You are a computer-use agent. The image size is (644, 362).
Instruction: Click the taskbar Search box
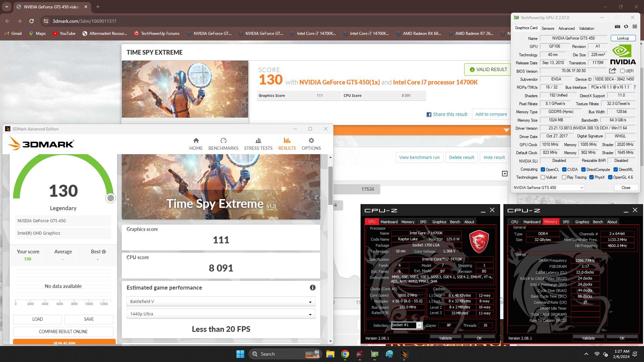(285, 354)
